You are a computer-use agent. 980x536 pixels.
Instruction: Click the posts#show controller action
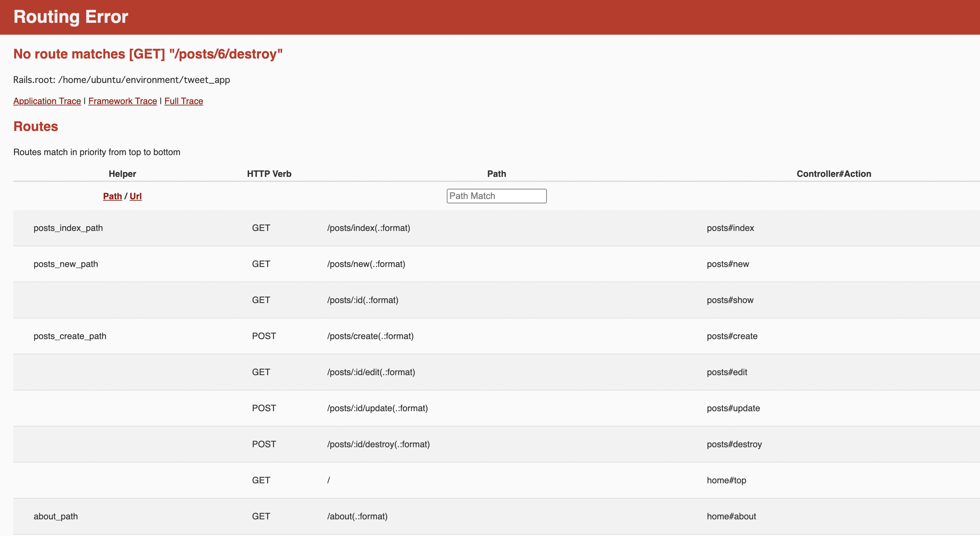pyautogui.click(x=730, y=300)
